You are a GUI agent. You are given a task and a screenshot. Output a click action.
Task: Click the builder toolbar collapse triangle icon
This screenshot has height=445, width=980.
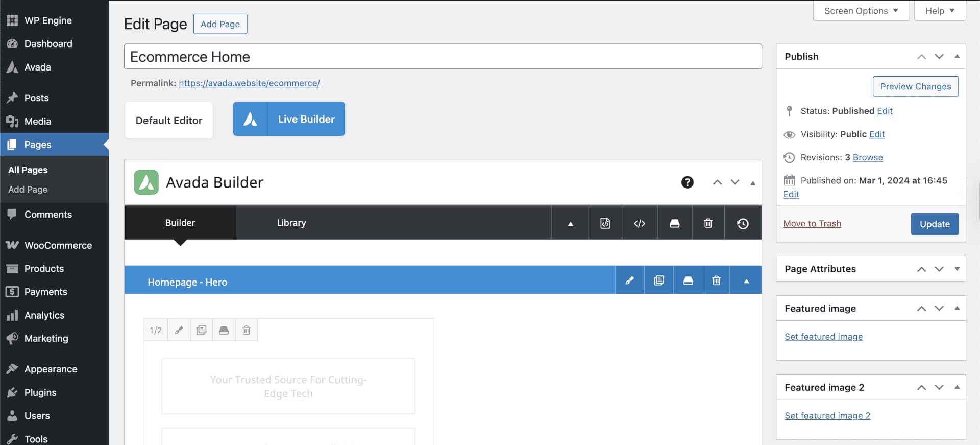pyautogui.click(x=570, y=223)
